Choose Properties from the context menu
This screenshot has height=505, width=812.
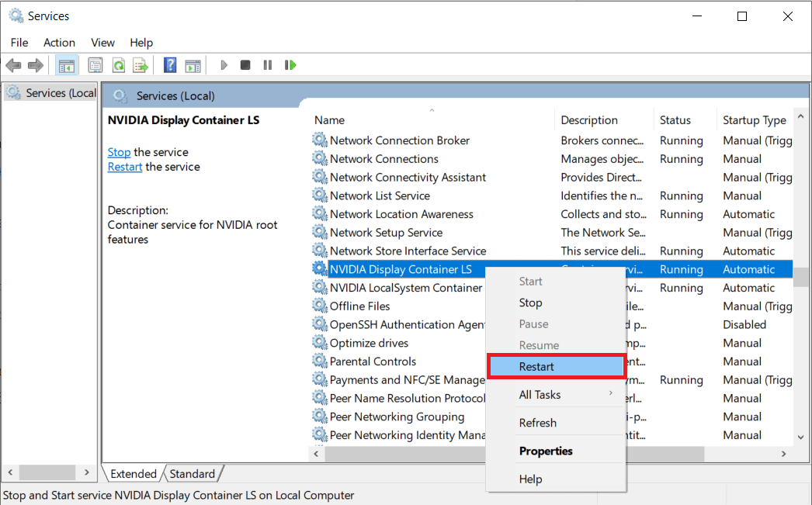[556, 451]
